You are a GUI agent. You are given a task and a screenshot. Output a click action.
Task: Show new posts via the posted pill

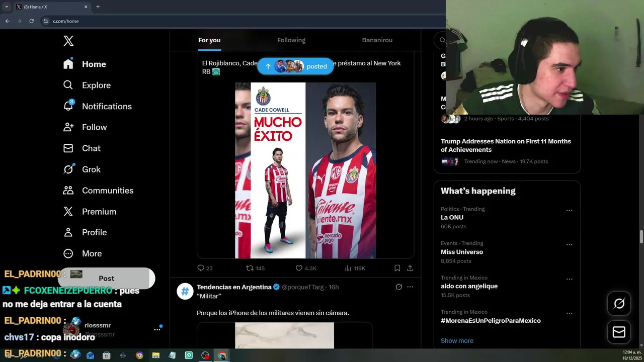295,66
